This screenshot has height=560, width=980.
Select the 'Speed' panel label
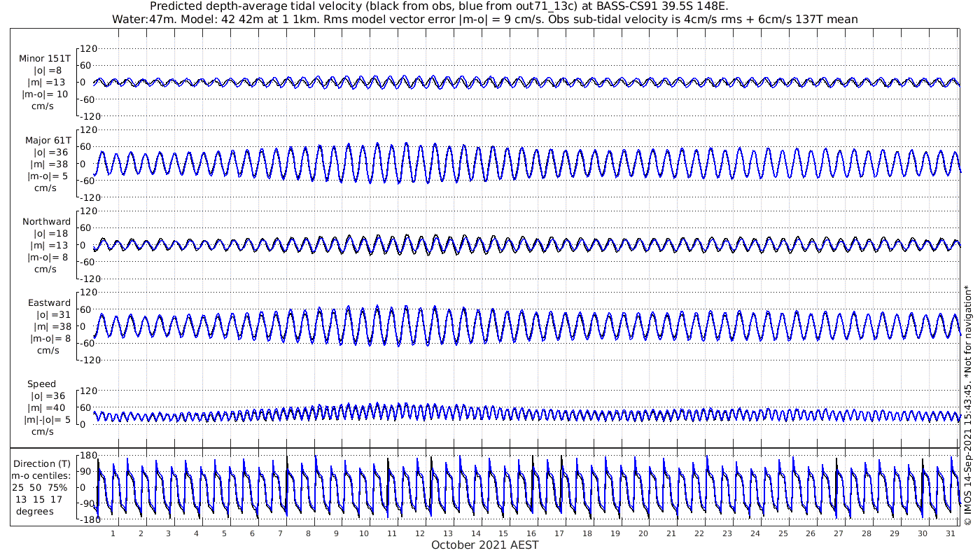click(x=42, y=384)
